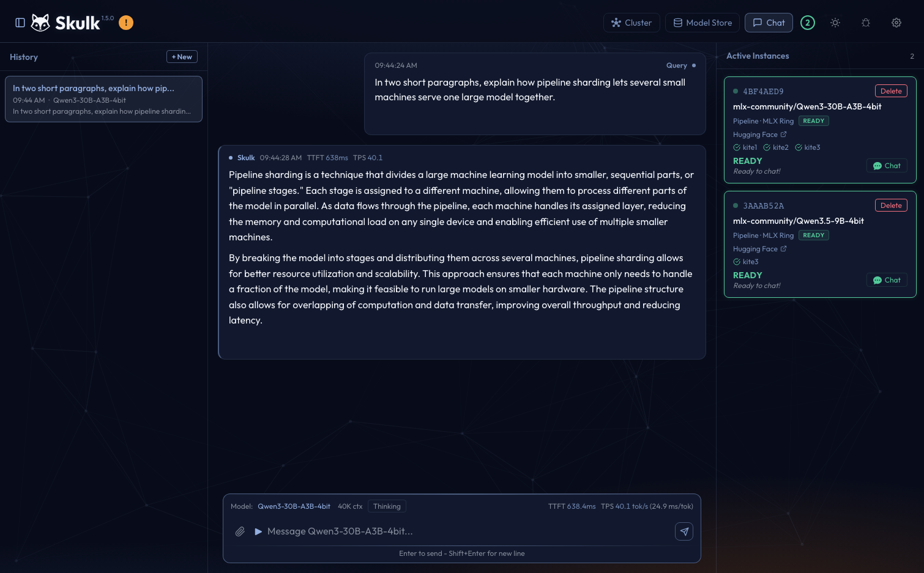Viewport: 924px width, 573px height.
Task: Open settings gear icon
Action: 896,23
